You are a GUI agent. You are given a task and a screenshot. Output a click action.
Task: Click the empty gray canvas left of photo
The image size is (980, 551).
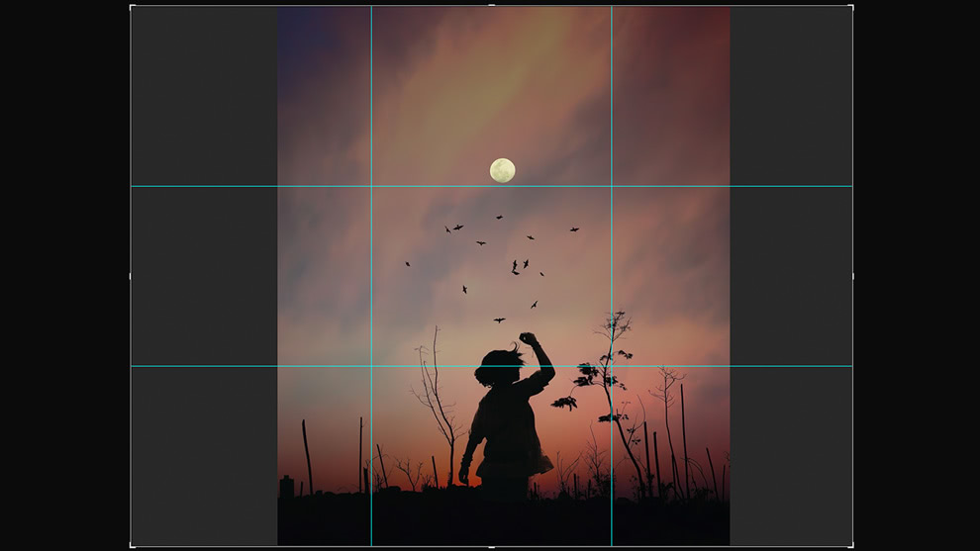[x=203, y=277]
